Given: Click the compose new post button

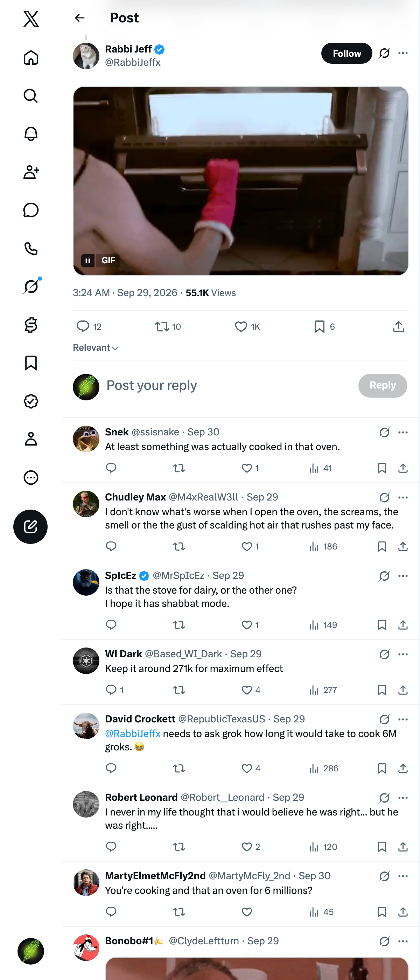Looking at the screenshot, I should 30,526.
